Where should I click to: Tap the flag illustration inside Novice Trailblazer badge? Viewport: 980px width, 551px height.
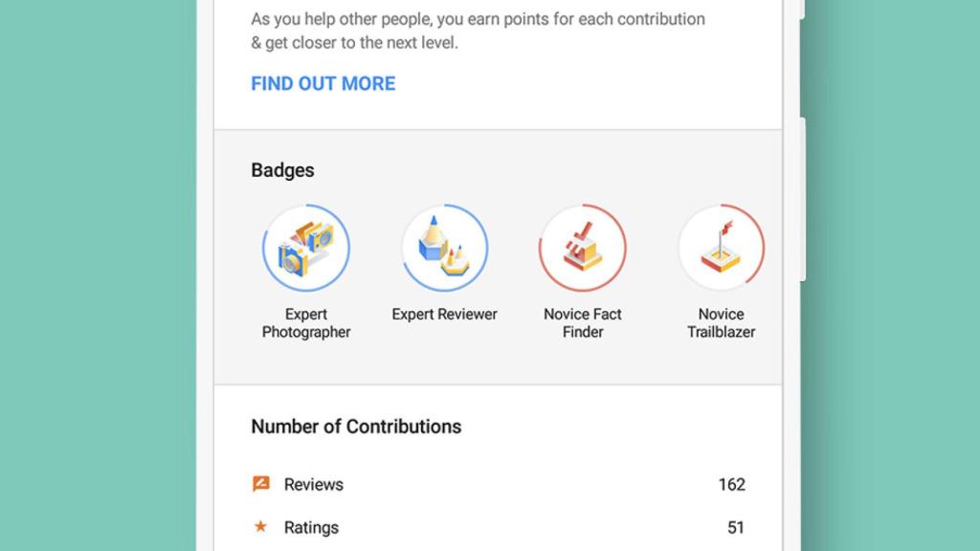click(722, 247)
